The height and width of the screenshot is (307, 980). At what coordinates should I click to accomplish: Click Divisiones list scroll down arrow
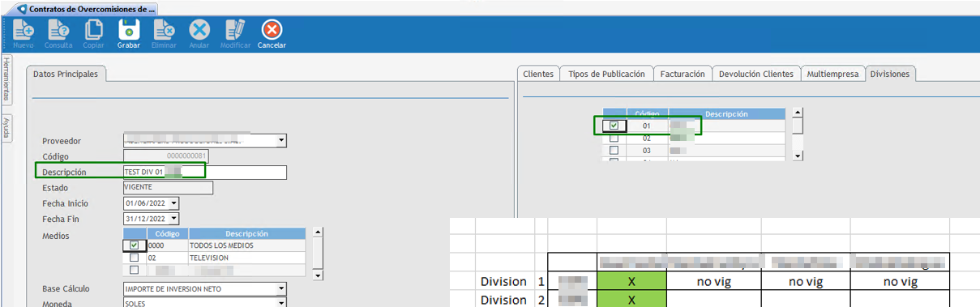(x=798, y=156)
